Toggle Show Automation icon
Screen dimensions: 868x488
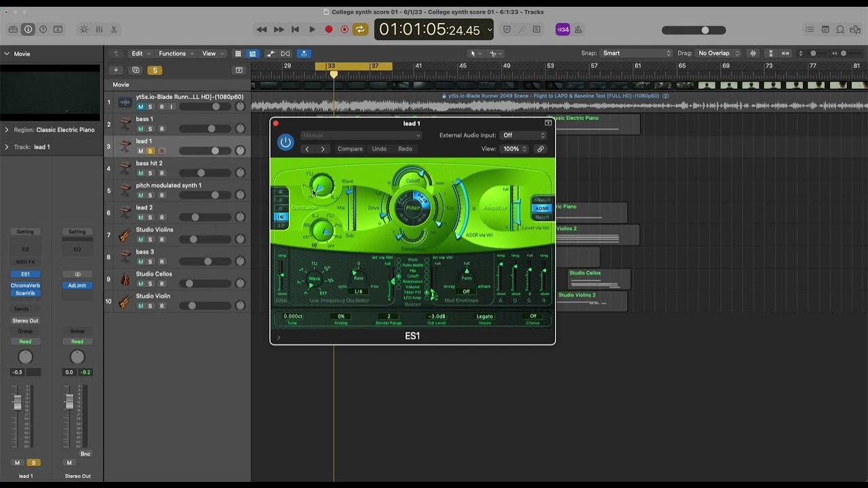[x=271, y=54]
